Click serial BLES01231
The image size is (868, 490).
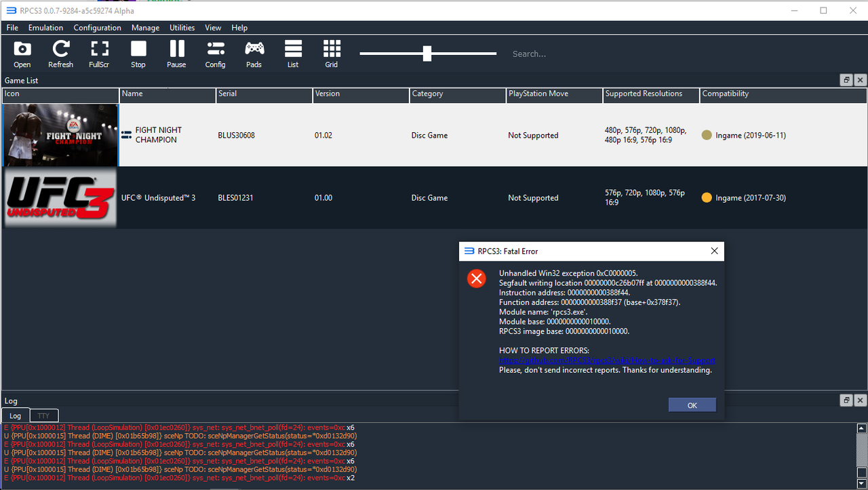[x=236, y=198]
